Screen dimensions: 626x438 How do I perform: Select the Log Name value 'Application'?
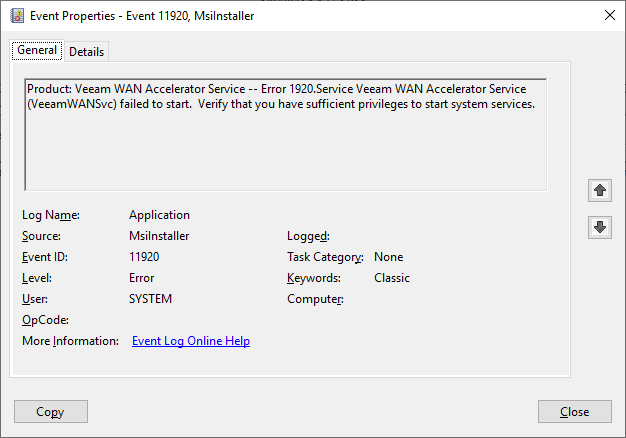(159, 215)
